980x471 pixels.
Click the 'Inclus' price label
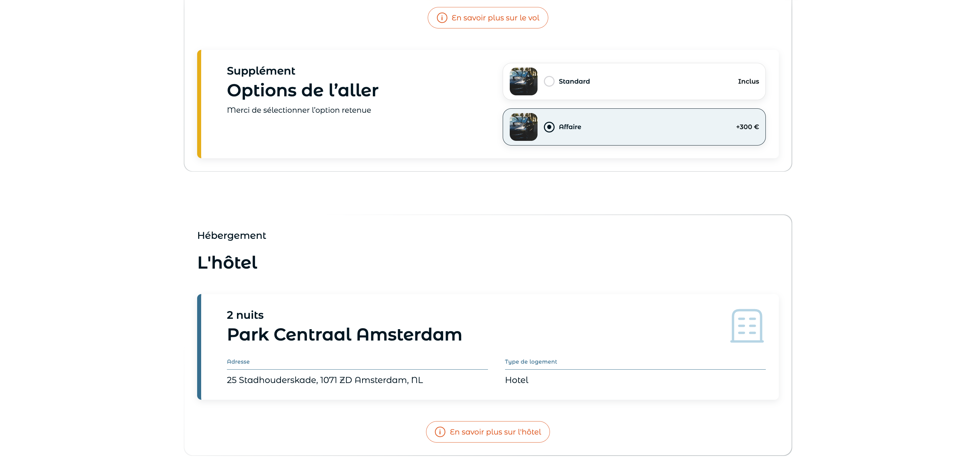pyautogui.click(x=748, y=81)
